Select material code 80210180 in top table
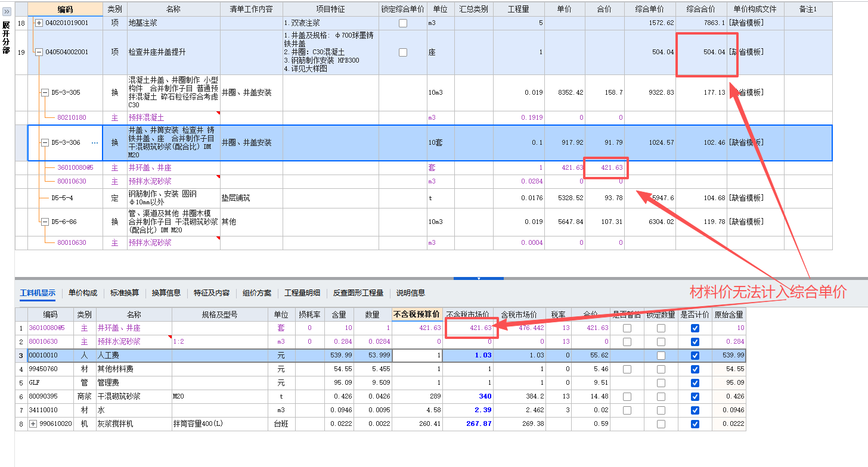The width and height of the screenshot is (868, 467). click(72, 118)
